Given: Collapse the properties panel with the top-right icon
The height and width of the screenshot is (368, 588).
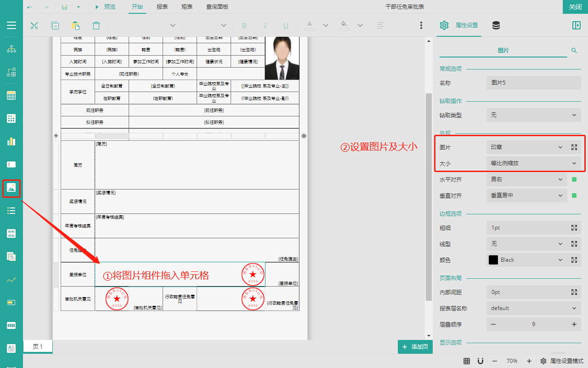Looking at the screenshot, I should tap(576, 26).
